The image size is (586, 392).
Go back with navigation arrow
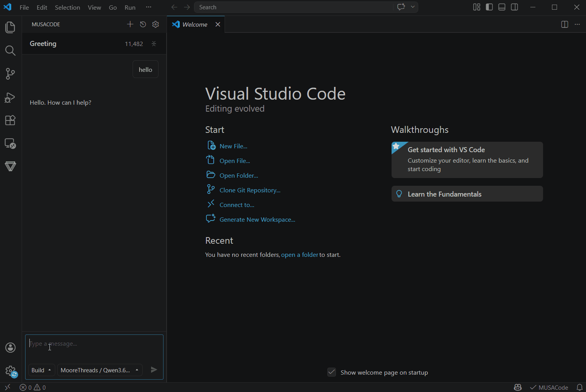174,7
